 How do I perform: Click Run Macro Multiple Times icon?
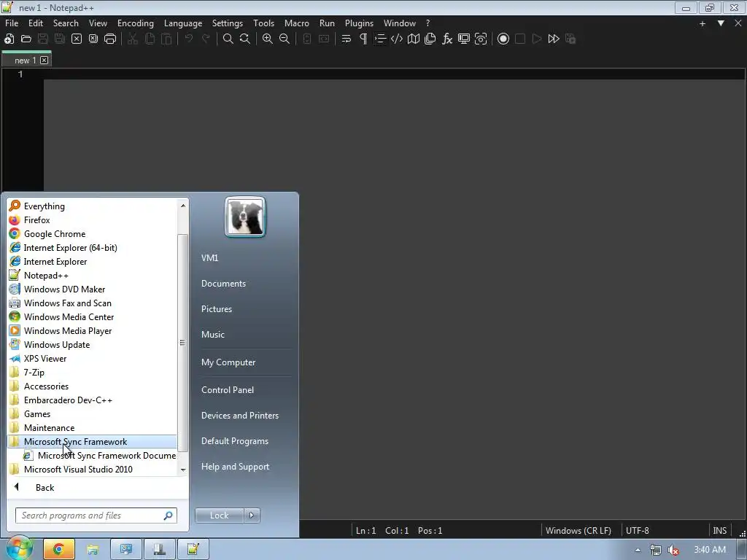pyautogui.click(x=554, y=39)
